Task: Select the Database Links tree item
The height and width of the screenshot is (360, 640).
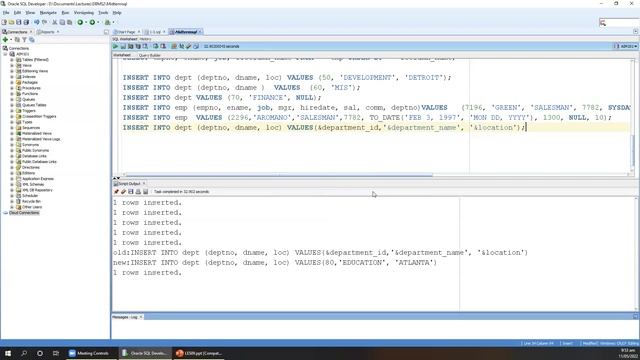Action: (34, 156)
